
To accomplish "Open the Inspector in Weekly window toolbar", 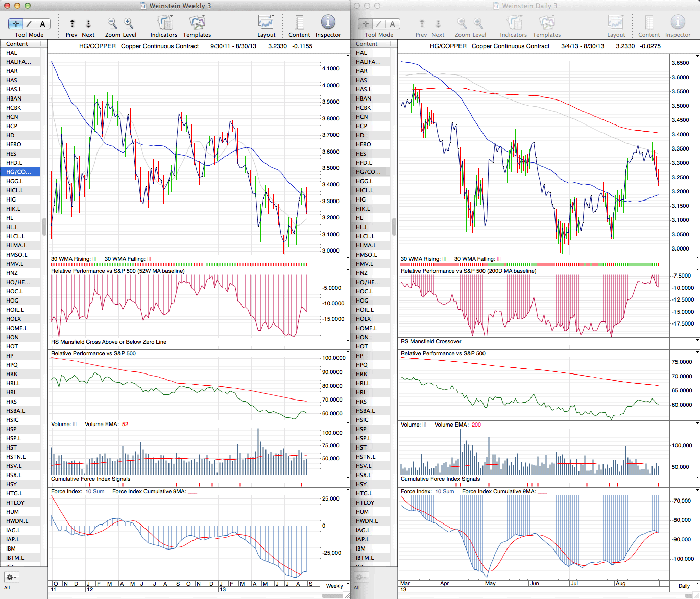I will (x=328, y=23).
